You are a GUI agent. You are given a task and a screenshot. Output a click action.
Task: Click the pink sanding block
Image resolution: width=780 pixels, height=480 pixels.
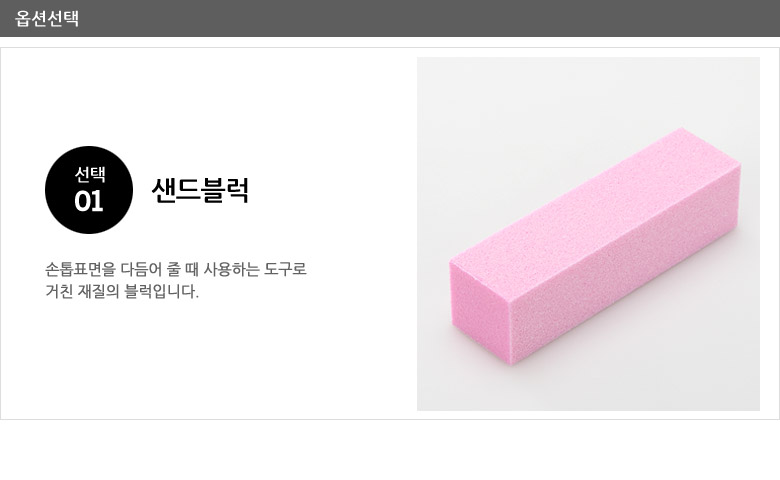click(x=595, y=245)
